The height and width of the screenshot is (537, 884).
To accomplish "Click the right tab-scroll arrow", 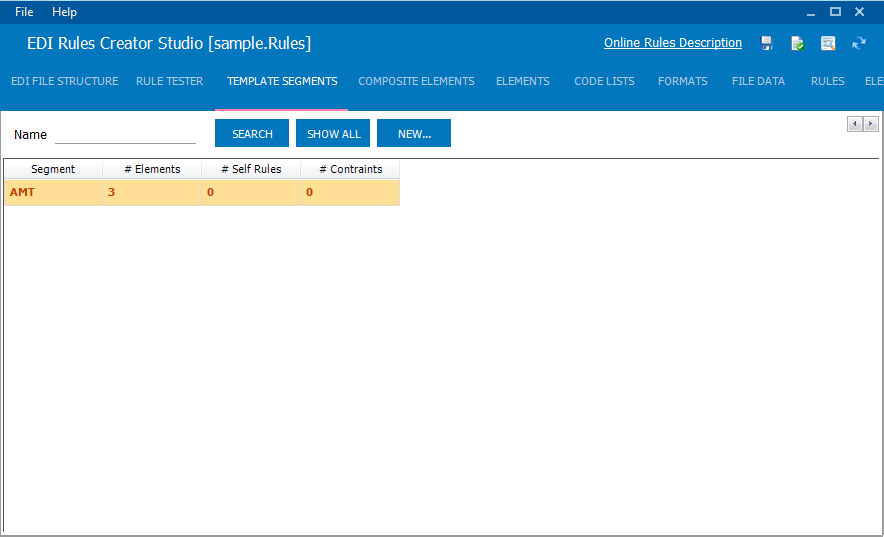I will (x=870, y=124).
